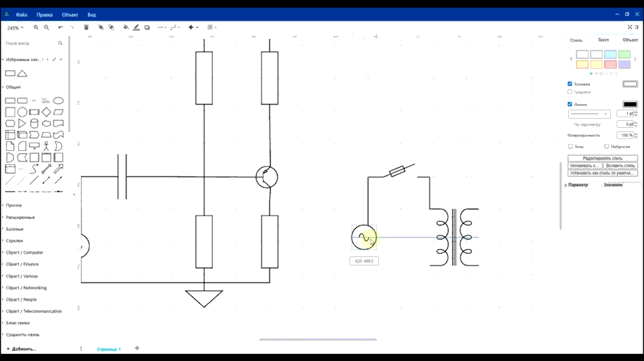The image size is (644, 361).
Task: Open the 245% zoom level dropdown
Action: [15, 28]
